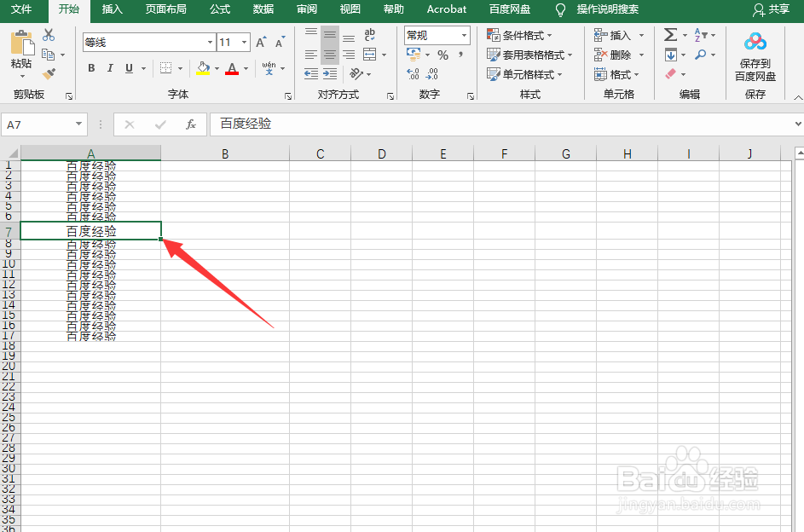Click the Cut scissors icon
Viewport: 804px width, 532px height.
click(49, 35)
